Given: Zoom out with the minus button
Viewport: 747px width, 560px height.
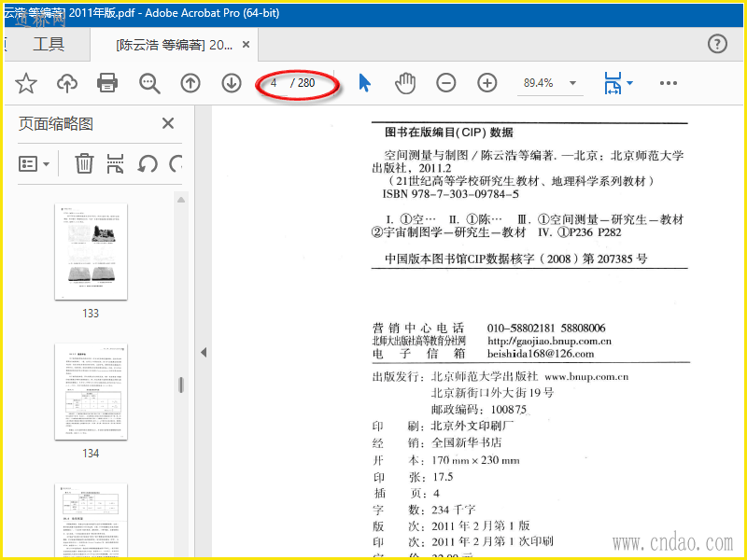Looking at the screenshot, I should 446,83.
